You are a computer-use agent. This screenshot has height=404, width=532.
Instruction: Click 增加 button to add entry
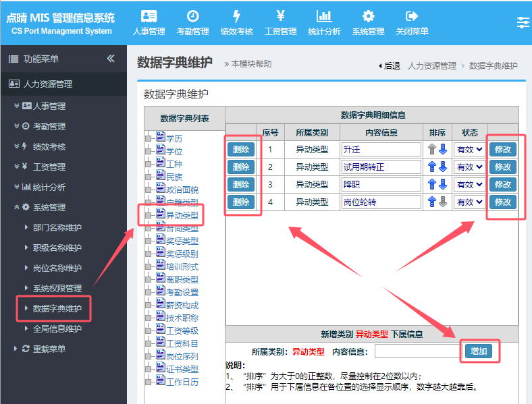point(479,351)
